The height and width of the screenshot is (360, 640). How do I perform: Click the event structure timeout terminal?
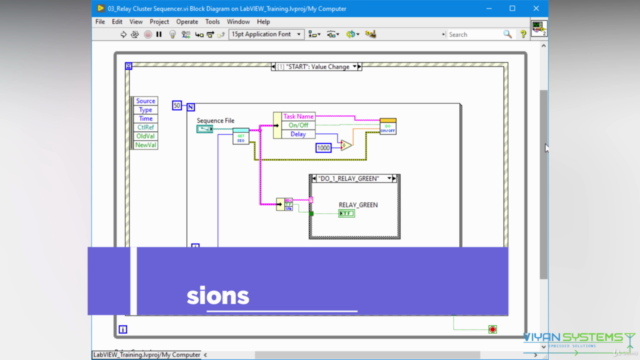129,66
